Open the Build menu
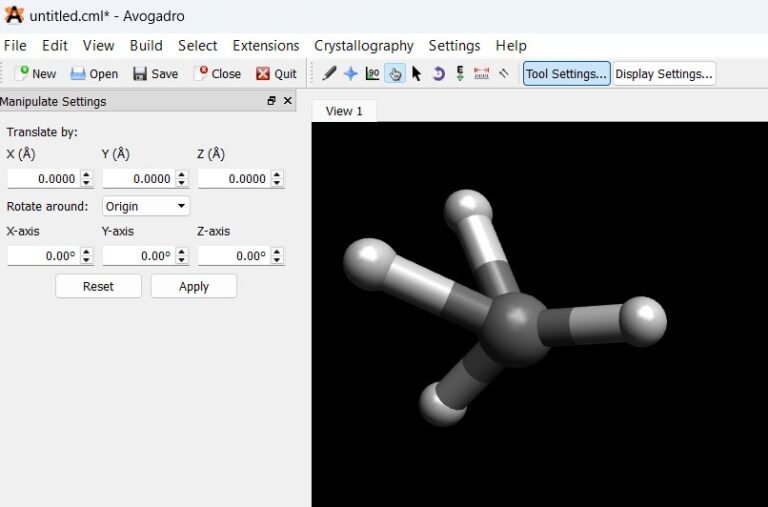This screenshot has width=768, height=507. pos(146,46)
